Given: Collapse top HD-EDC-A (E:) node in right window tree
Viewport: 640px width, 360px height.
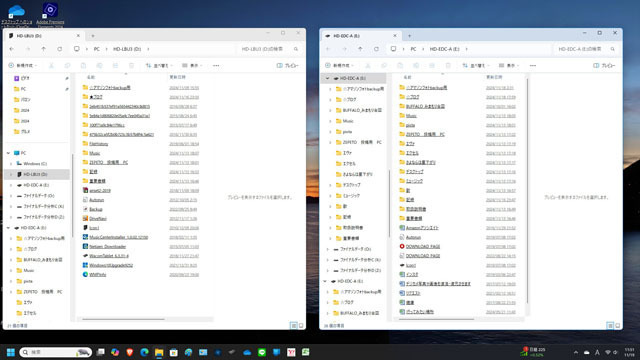Looking at the screenshot, I should 327,78.
